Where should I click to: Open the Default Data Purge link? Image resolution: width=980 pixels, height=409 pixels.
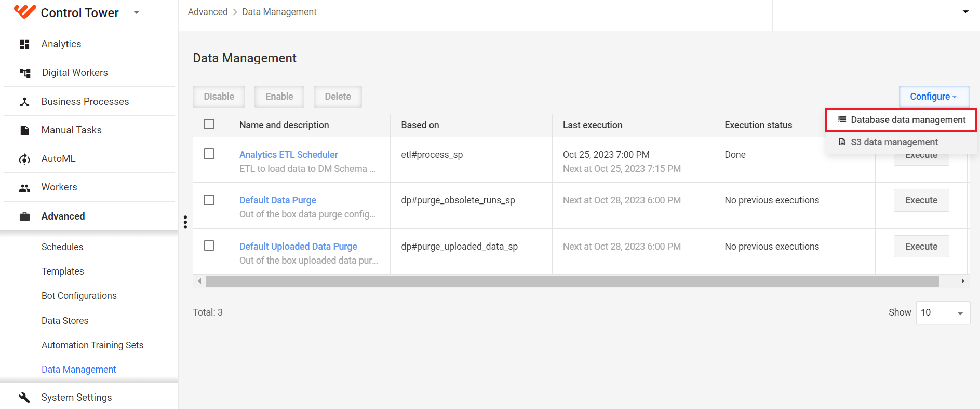tap(278, 200)
